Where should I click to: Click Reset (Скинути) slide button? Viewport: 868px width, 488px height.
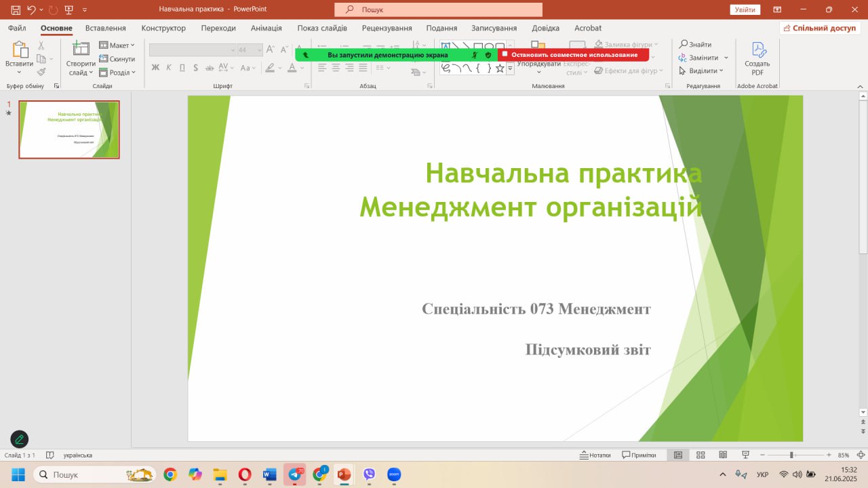(x=117, y=59)
